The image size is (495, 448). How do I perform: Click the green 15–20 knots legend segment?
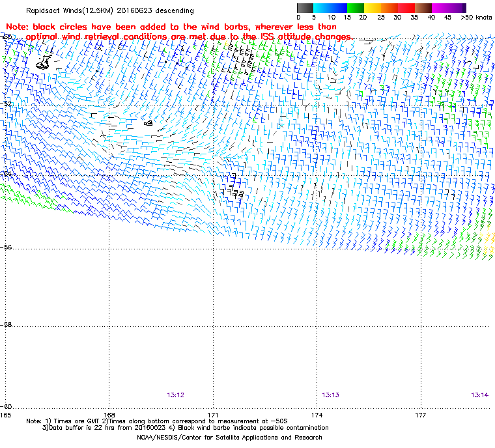(x=356, y=8)
